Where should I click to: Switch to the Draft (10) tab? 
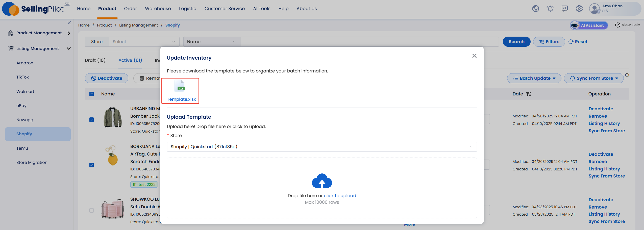95,60
